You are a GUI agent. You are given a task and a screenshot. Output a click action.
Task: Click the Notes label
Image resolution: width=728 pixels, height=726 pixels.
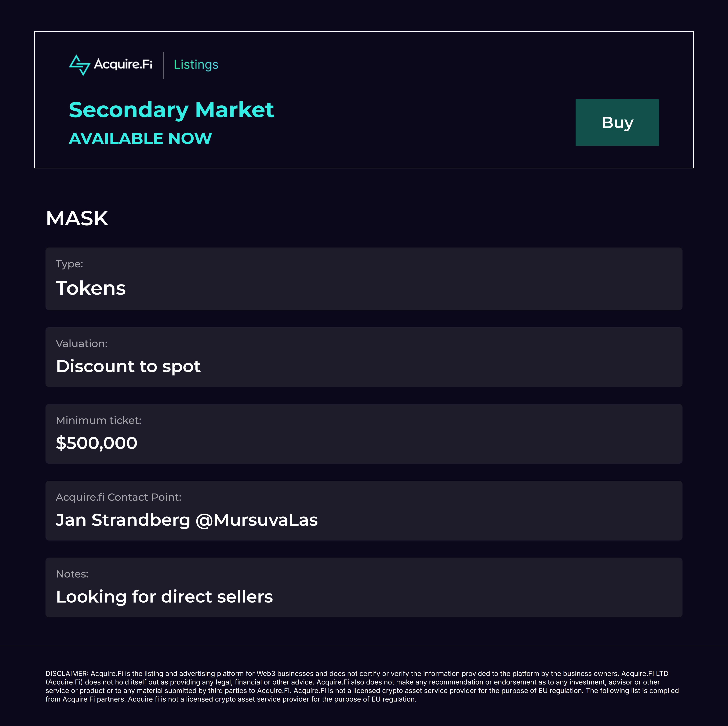coord(72,574)
